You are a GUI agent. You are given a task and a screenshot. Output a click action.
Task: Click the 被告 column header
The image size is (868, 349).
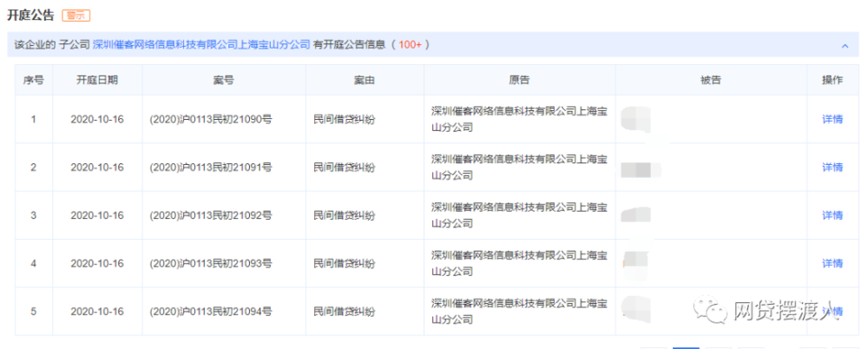tap(711, 80)
